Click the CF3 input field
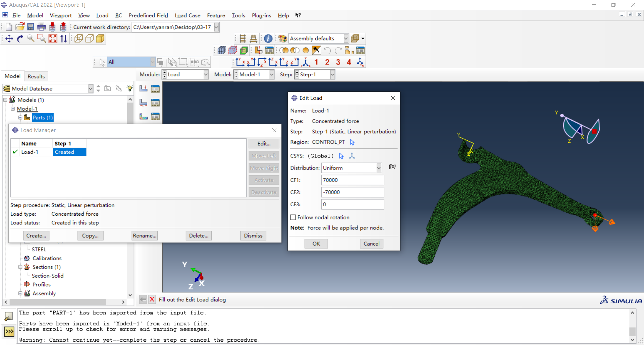The height and width of the screenshot is (345, 644). coord(353,204)
